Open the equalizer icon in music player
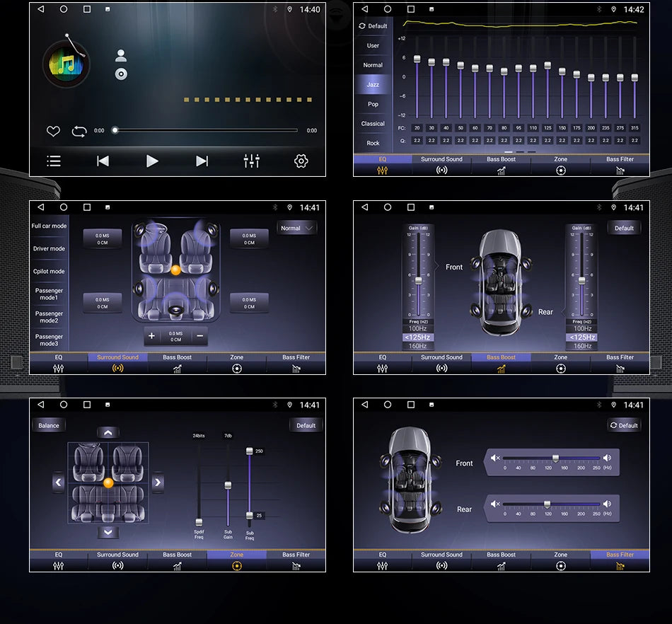Screen dimensions: 672x624 tap(252, 161)
